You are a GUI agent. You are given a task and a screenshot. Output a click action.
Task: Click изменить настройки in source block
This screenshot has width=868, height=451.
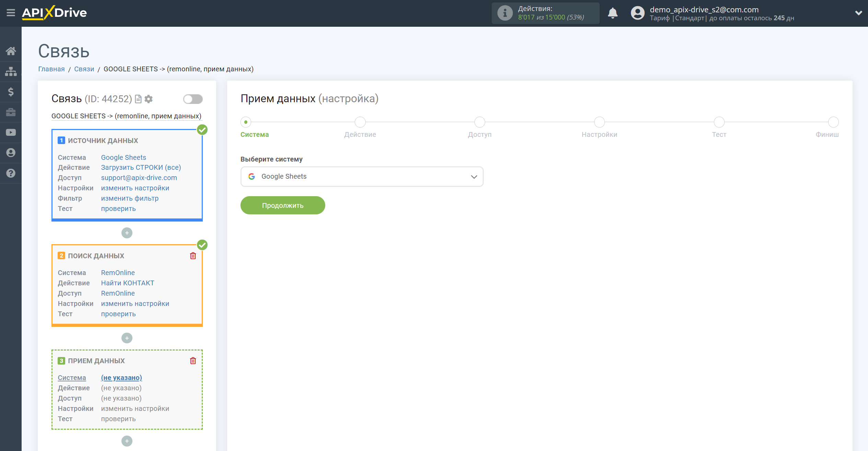point(135,188)
